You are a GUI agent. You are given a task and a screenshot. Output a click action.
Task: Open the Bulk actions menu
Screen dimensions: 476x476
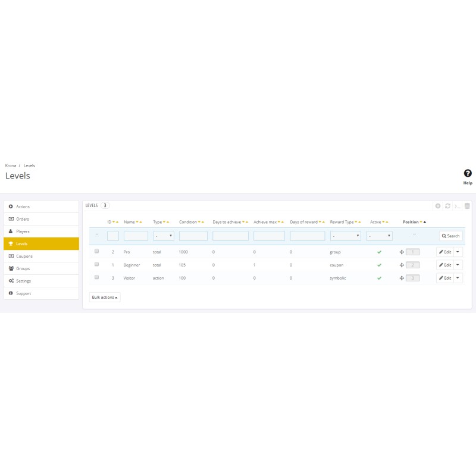click(x=105, y=297)
